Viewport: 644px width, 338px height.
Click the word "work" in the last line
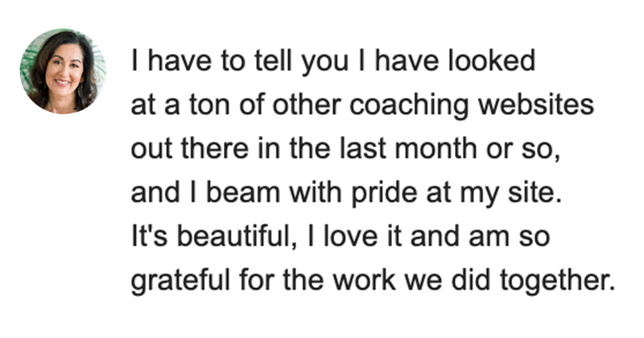[x=364, y=281]
